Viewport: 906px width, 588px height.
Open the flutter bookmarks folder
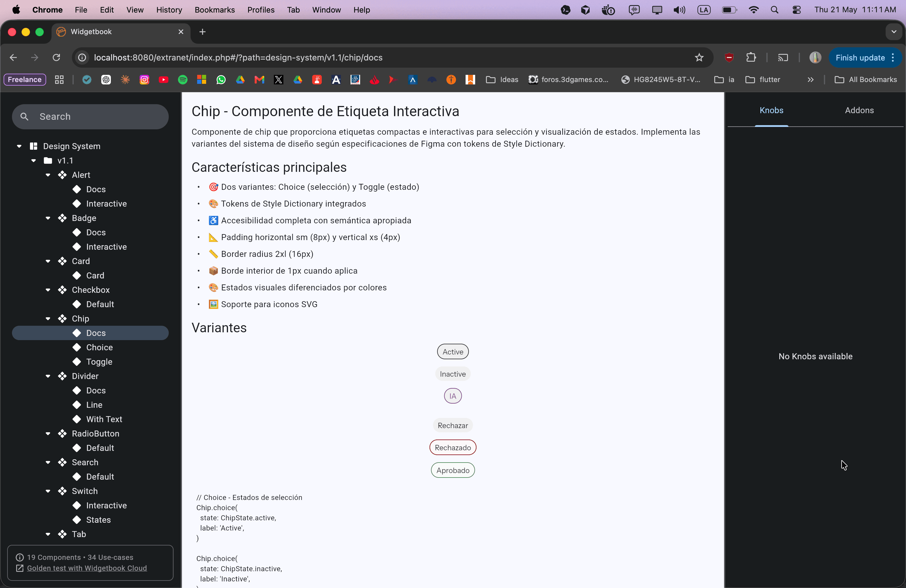[763, 80]
